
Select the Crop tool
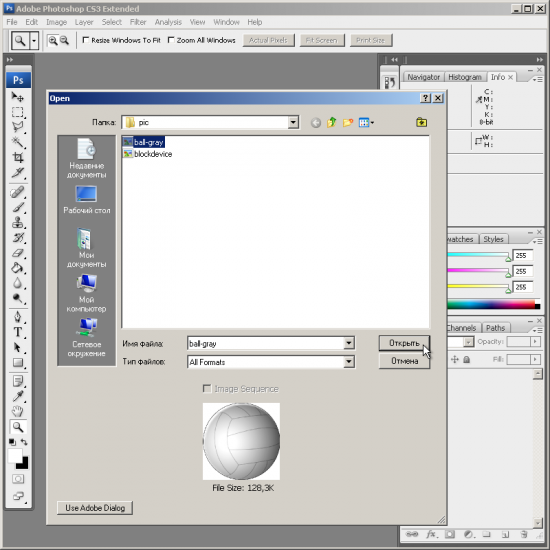(x=18, y=157)
